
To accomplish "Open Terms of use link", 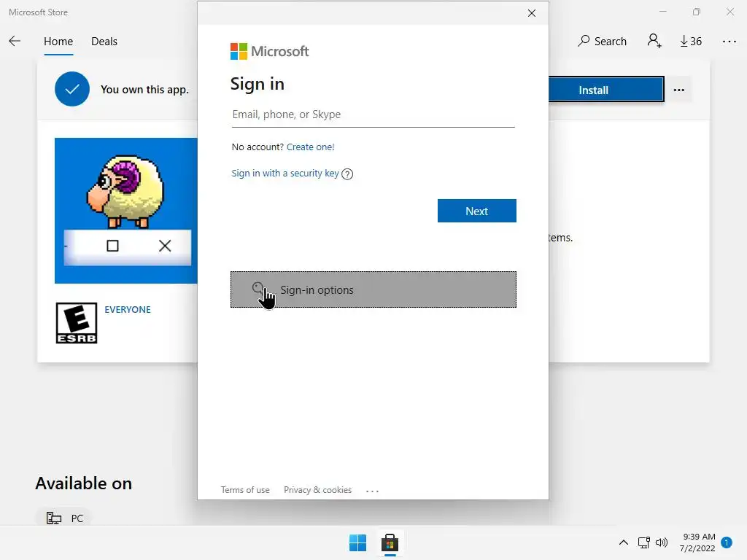I will coord(245,490).
